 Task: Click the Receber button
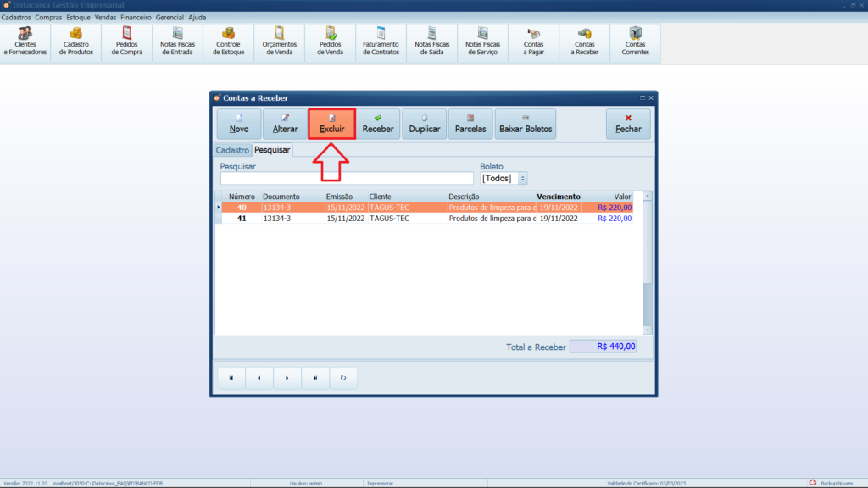pos(378,124)
